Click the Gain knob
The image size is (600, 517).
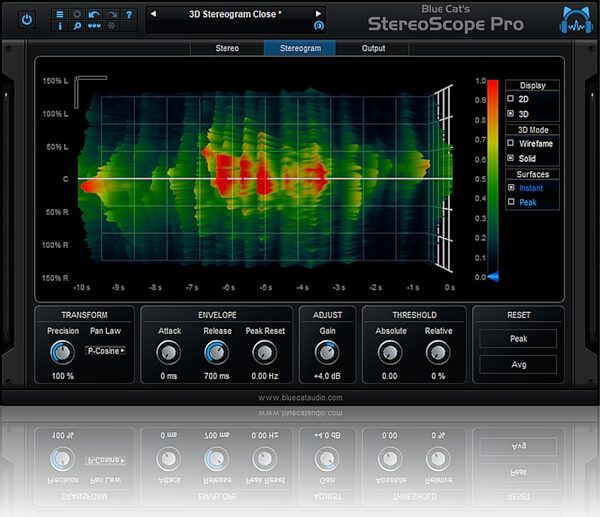(327, 352)
